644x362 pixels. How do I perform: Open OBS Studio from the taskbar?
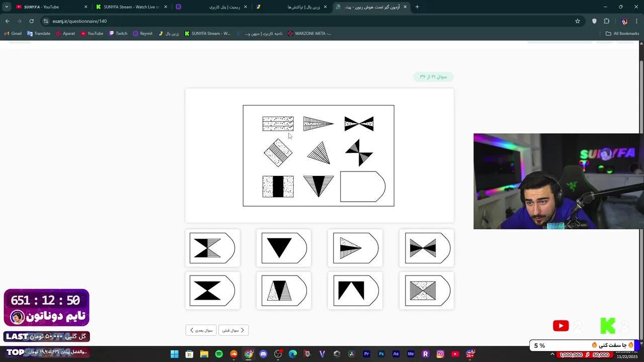coord(278,354)
